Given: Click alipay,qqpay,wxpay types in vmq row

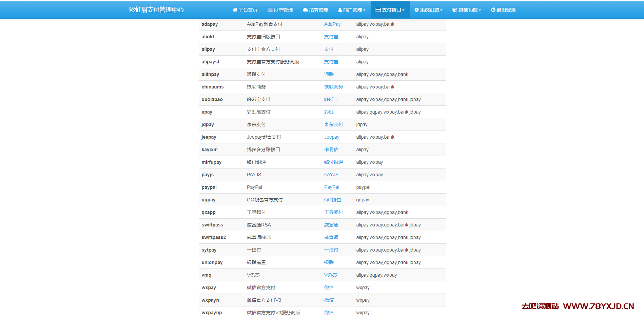Looking at the screenshot, I should pyautogui.click(x=376, y=275).
